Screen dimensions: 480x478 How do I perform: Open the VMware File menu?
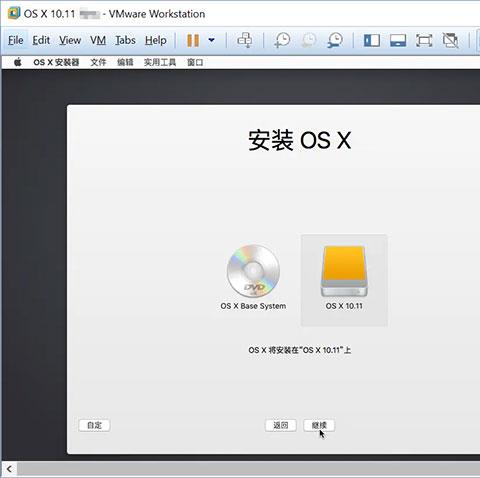click(x=16, y=40)
